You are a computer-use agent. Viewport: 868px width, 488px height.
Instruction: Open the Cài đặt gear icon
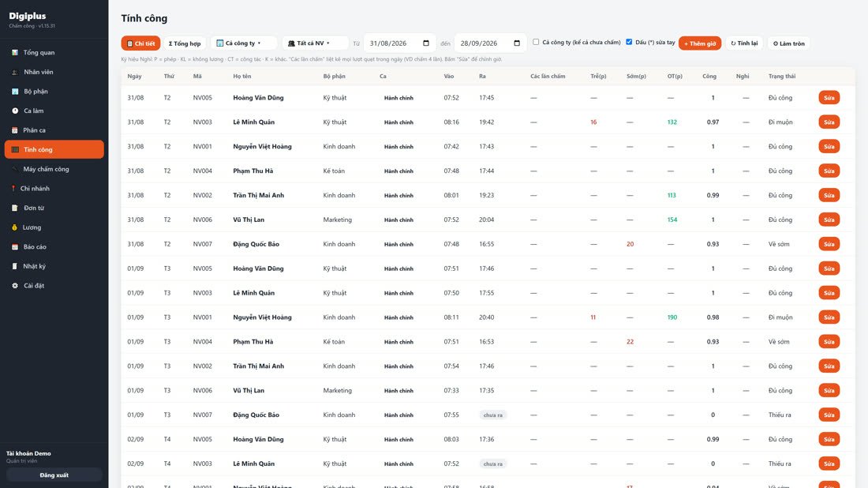pos(15,286)
